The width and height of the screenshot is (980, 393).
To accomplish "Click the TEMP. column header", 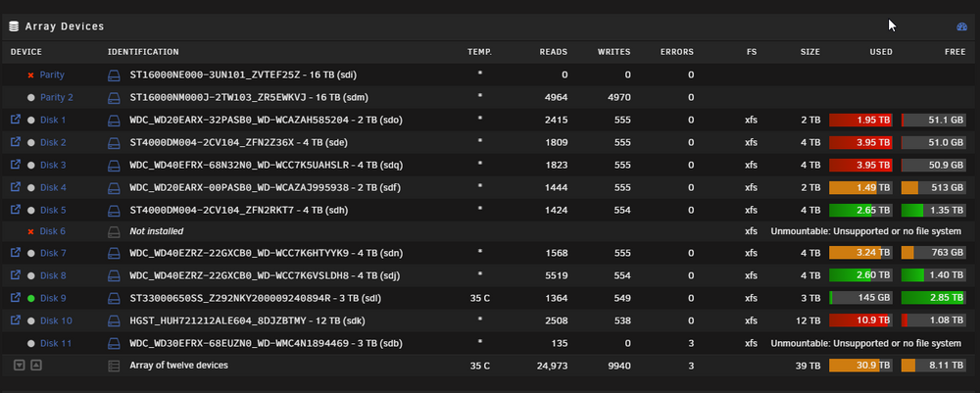I will coord(479,52).
